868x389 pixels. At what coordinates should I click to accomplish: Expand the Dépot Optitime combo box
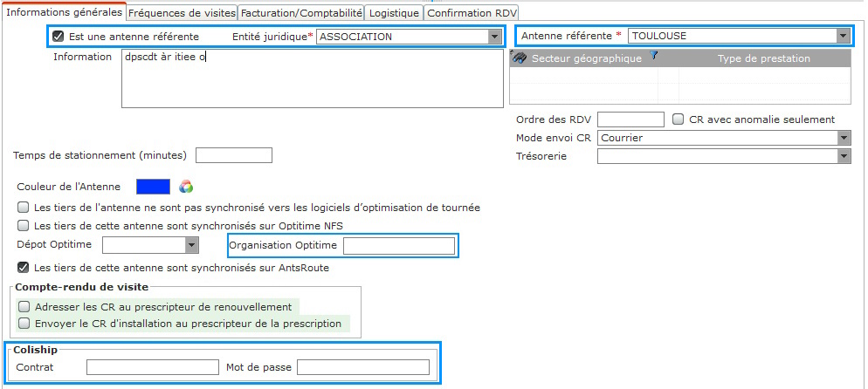191,244
